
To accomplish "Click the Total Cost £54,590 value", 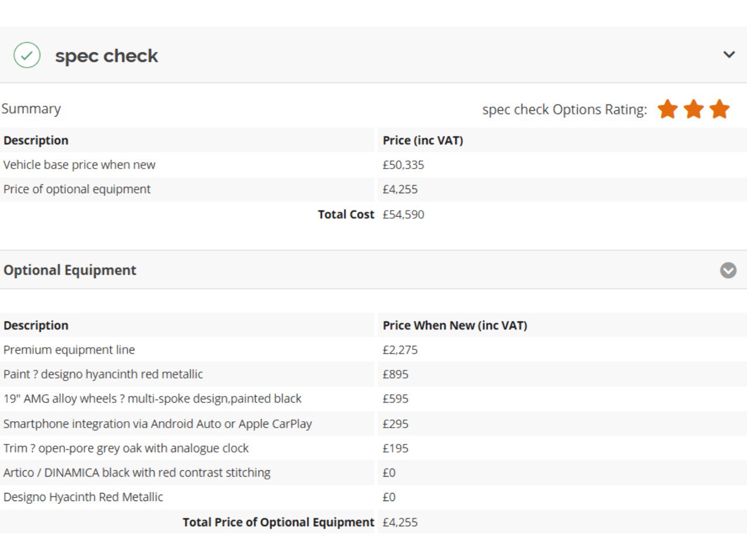I will 403,215.
